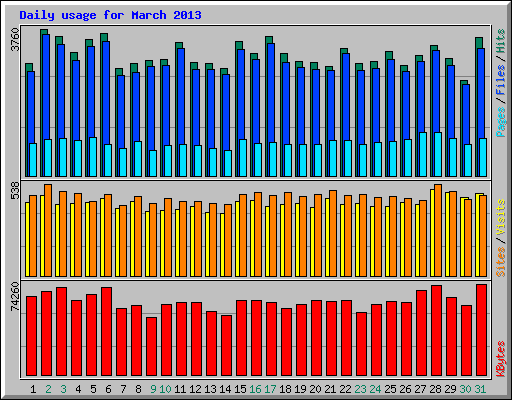Click day label 16 on the x-axis
Screen dimensions: 512x400
[255, 389]
